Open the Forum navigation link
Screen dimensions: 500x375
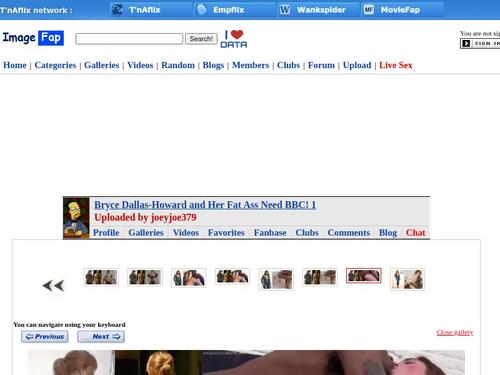321,65
